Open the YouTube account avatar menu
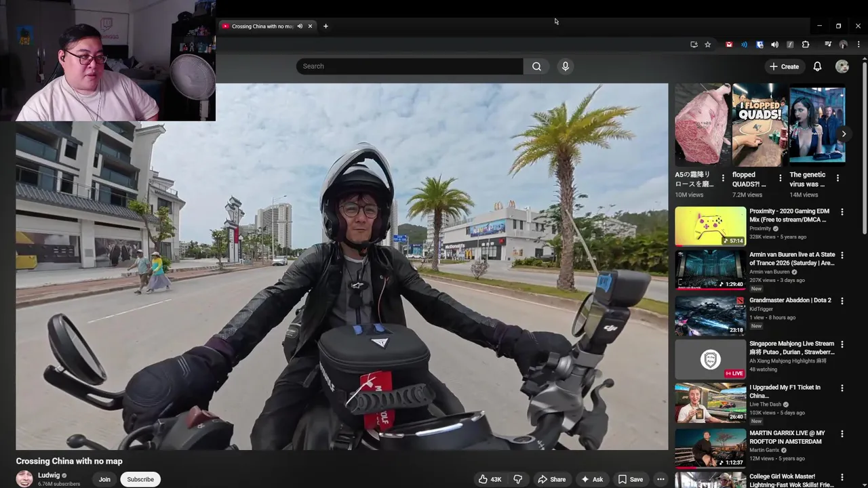 point(842,66)
